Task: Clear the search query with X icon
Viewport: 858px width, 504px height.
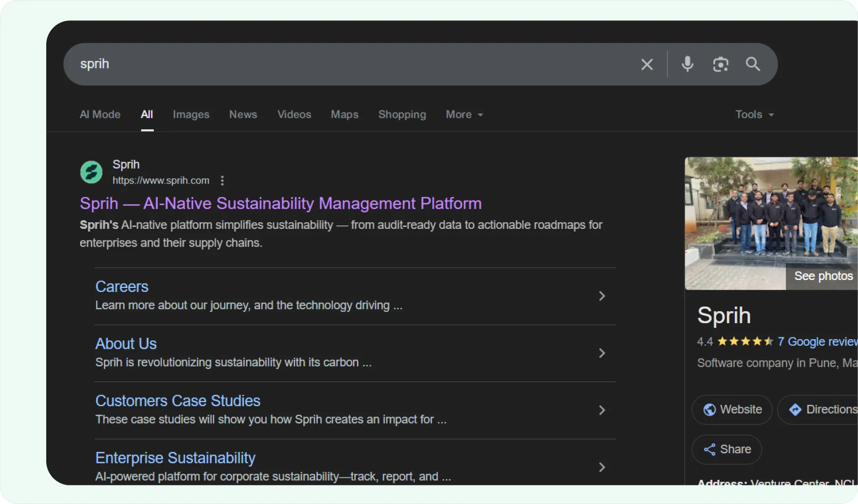Action: (647, 64)
